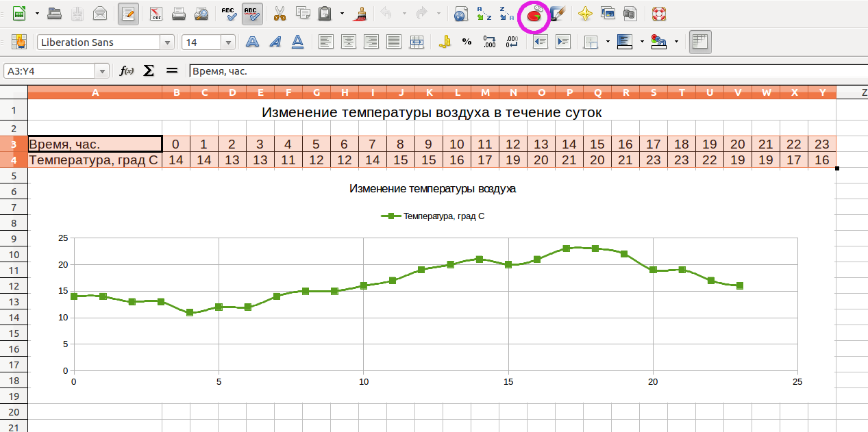868x432 pixels.
Task: Open the Print Preview
Action: [201, 13]
